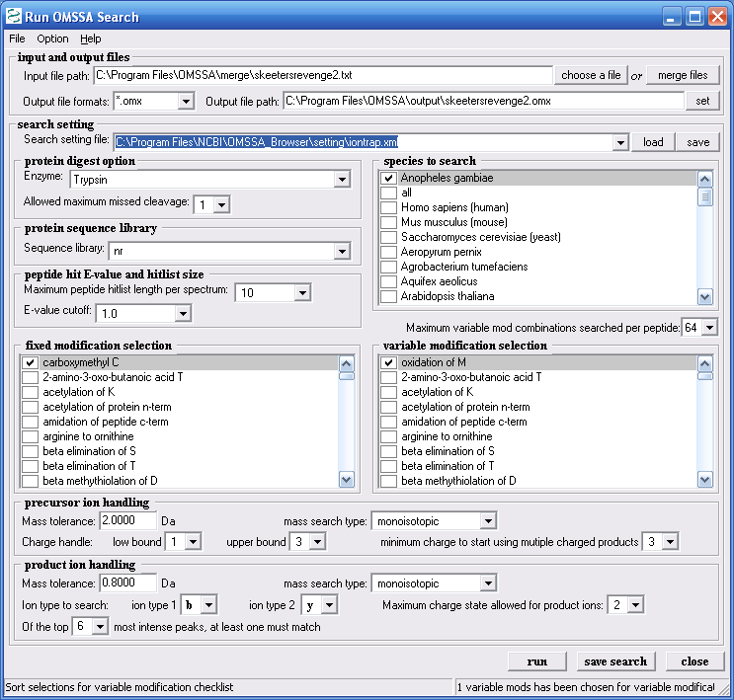Select 'Aeropyrum pernix' species row
This screenshot has width=734, height=700.
tap(537, 252)
